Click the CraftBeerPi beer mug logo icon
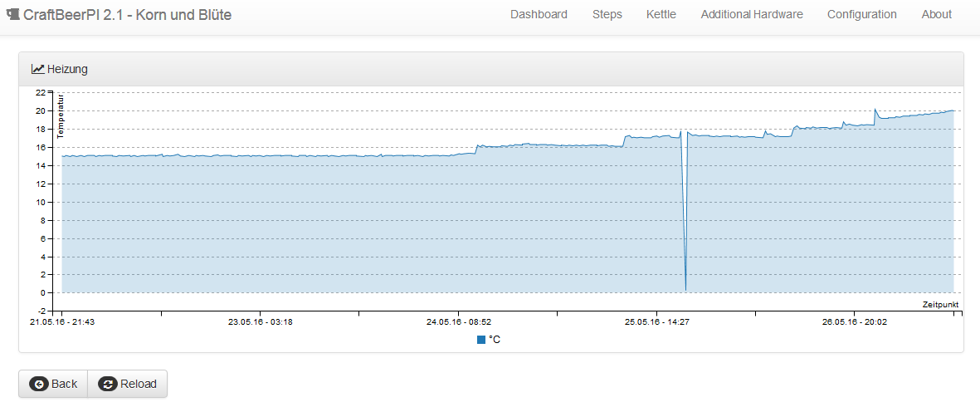980x407 pixels. 12,14
